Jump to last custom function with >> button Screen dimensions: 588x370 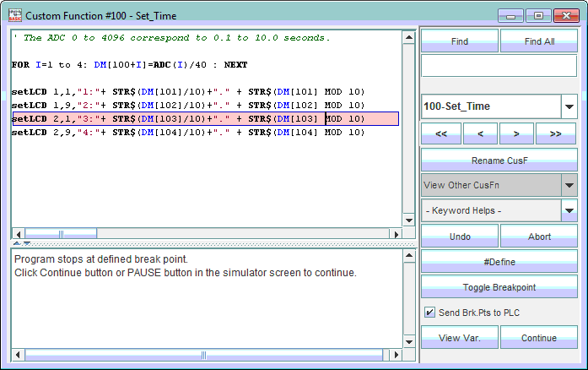click(556, 133)
